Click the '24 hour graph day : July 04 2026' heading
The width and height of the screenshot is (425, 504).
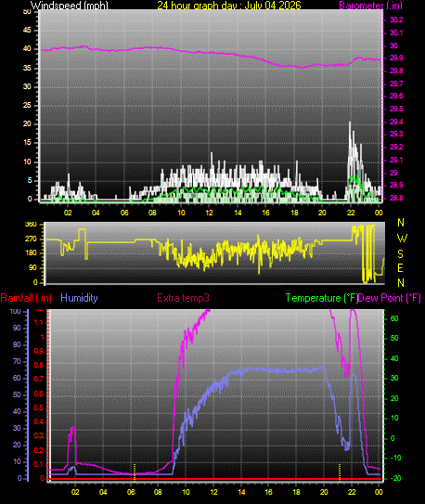tap(229, 6)
